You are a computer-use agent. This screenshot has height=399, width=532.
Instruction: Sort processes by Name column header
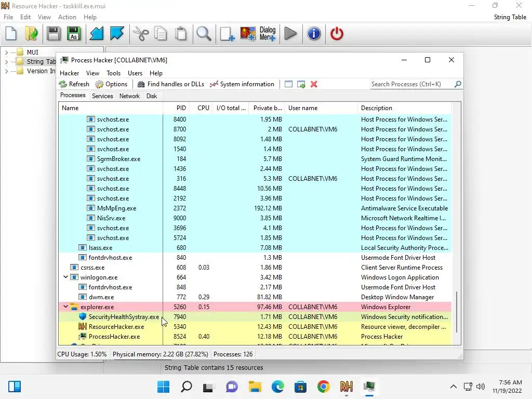point(111,108)
